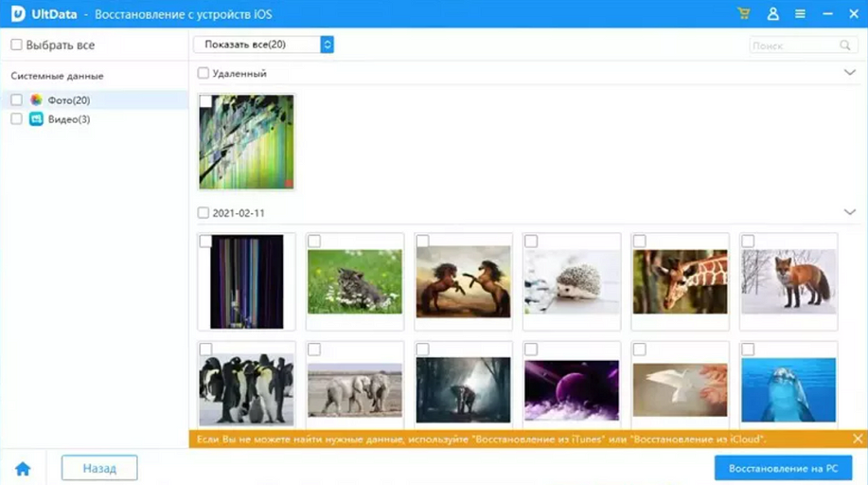The height and width of the screenshot is (485, 868).
Task: Click the Восстановление на PC button
Action: coord(783,468)
